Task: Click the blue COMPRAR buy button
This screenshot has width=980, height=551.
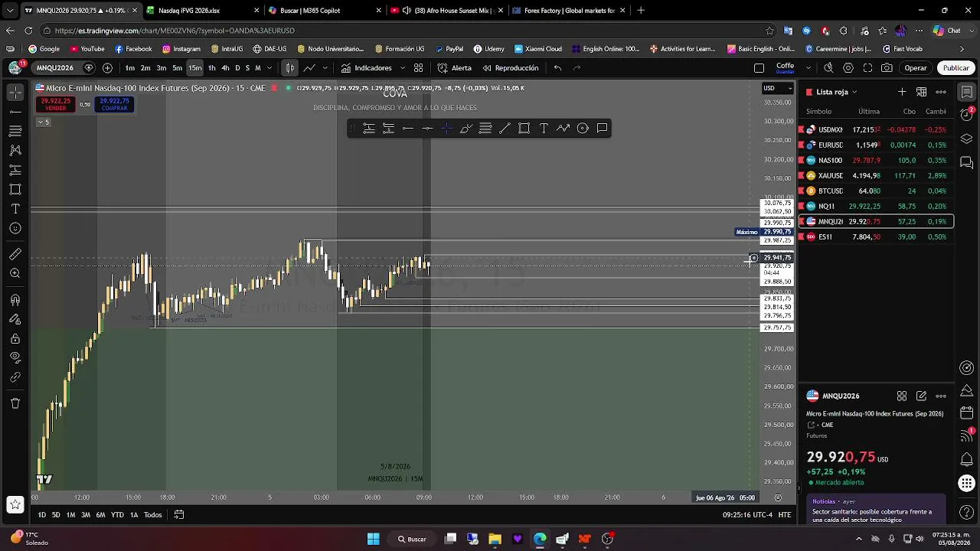Action: tap(115, 104)
